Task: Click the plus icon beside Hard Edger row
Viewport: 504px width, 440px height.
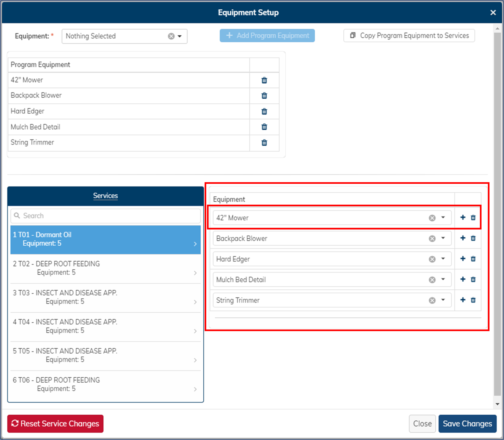Action: pyautogui.click(x=463, y=259)
